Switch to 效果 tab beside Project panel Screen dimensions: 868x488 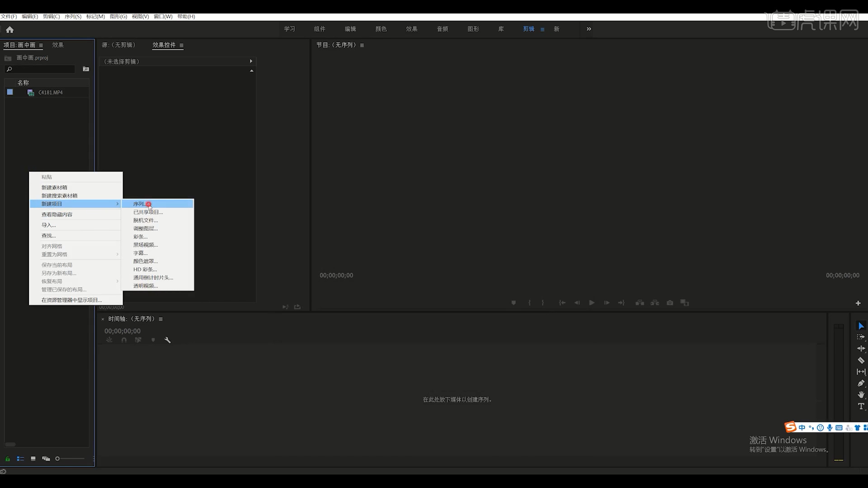tap(58, 45)
